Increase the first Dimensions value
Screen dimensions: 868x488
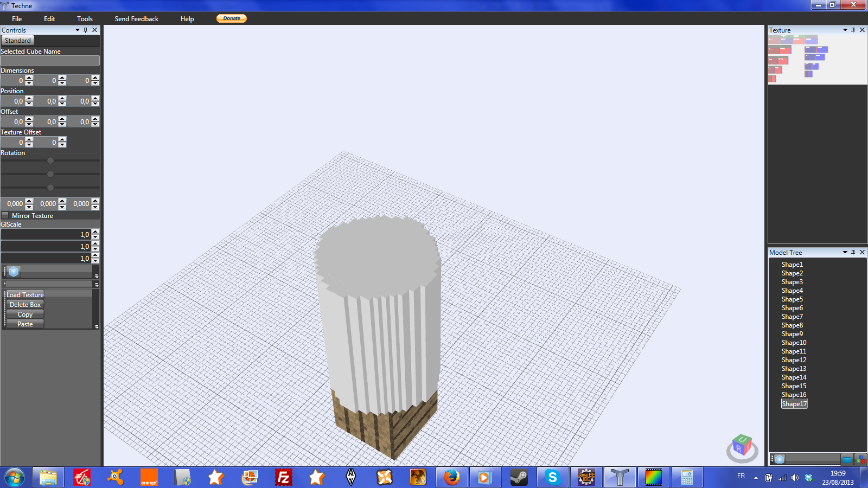click(29, 78)
